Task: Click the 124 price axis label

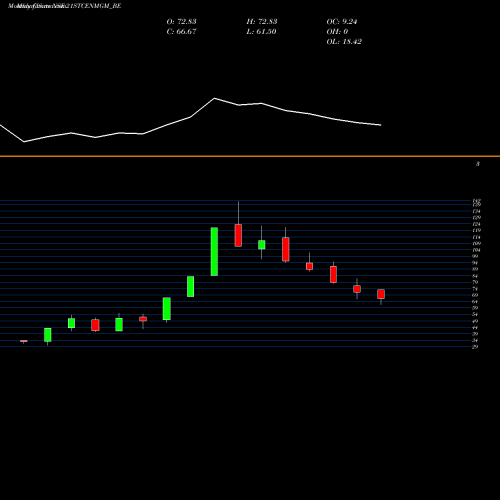Action: pos(476,224)
